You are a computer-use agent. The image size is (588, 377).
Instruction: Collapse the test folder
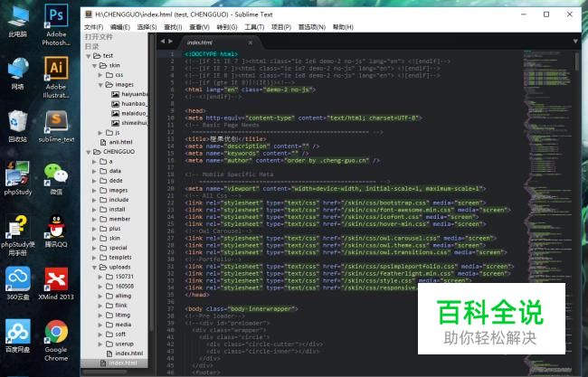pos(89,56)
